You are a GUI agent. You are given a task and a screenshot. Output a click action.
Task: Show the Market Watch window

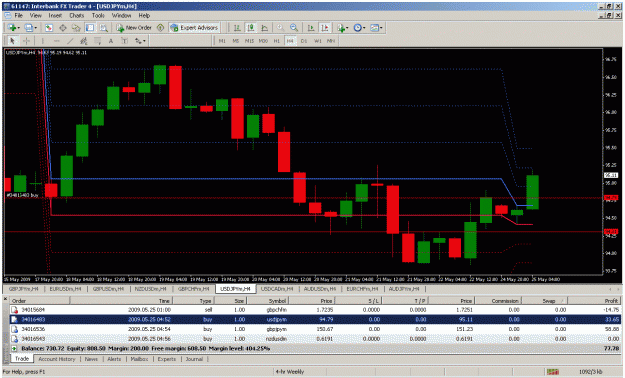click(x=49, y=28)
